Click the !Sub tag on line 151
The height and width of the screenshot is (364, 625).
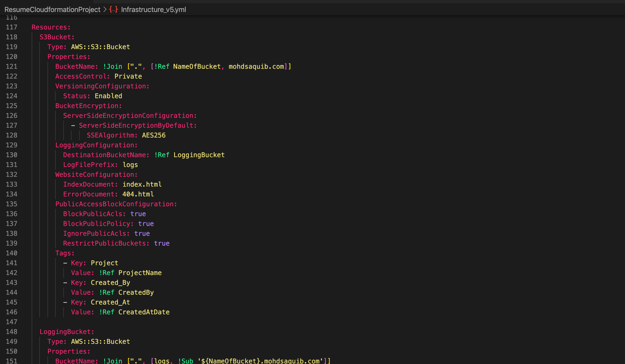(185, 361)
